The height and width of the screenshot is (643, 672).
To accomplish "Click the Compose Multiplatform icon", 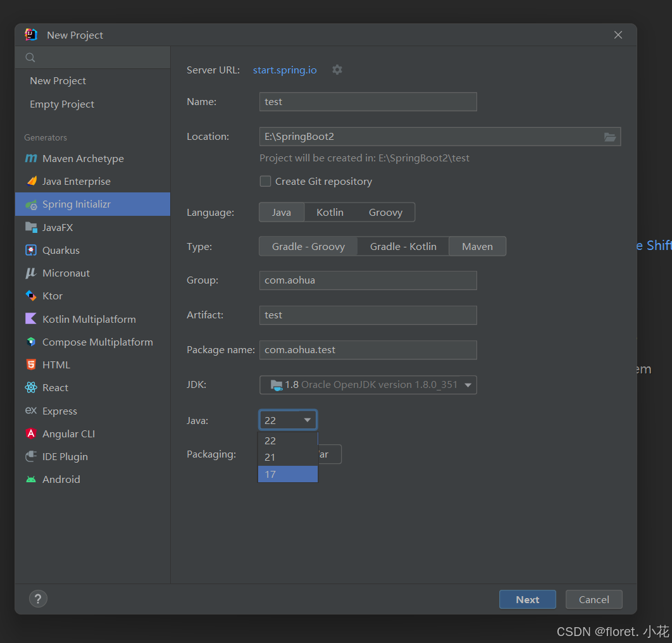I will [31, 342].
